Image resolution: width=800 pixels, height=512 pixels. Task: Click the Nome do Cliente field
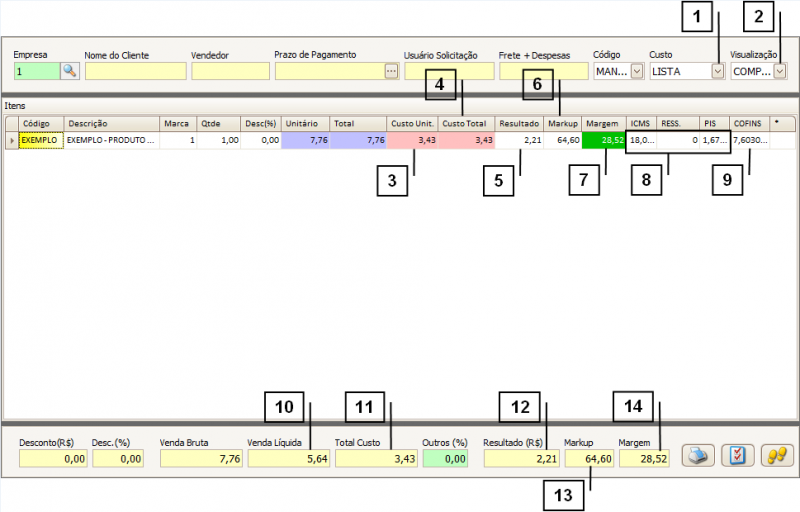point(135,71)
